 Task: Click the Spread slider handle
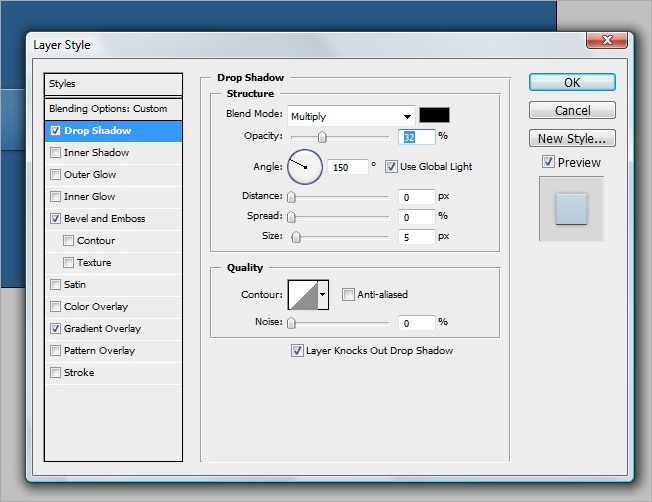coord(291,217)
